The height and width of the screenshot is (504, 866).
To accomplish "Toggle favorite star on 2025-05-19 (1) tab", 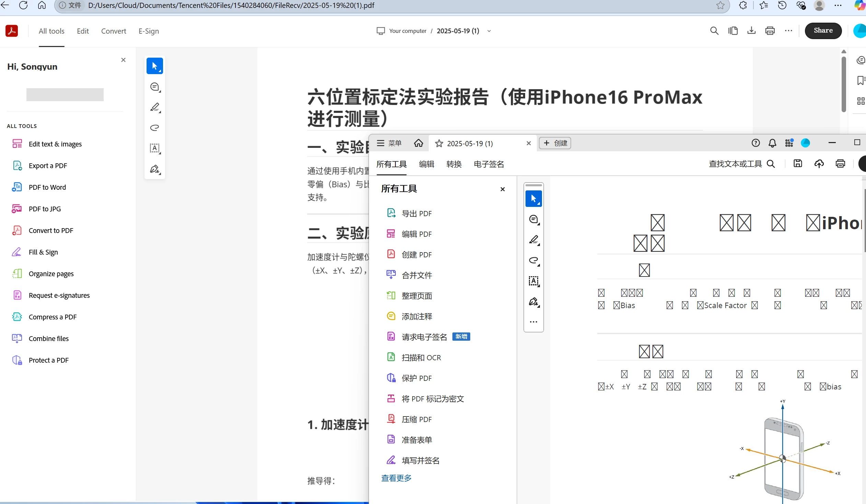I will tap(439, 144).
